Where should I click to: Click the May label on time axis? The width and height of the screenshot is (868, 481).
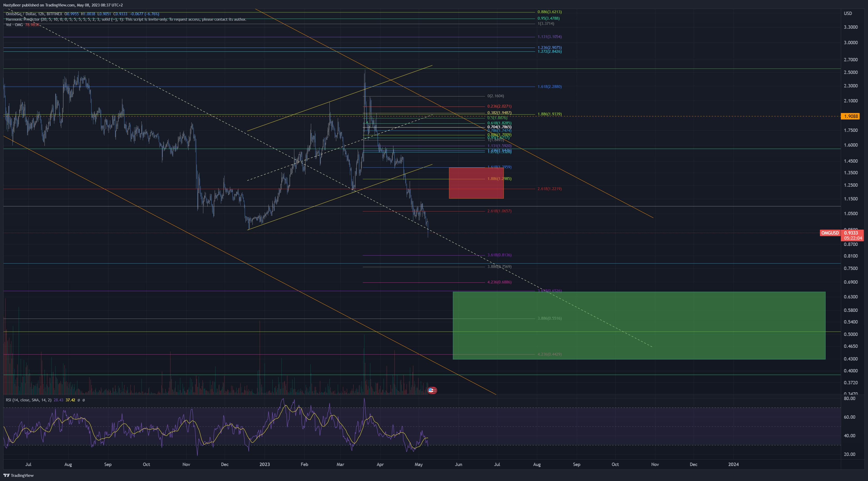[418, 464]
